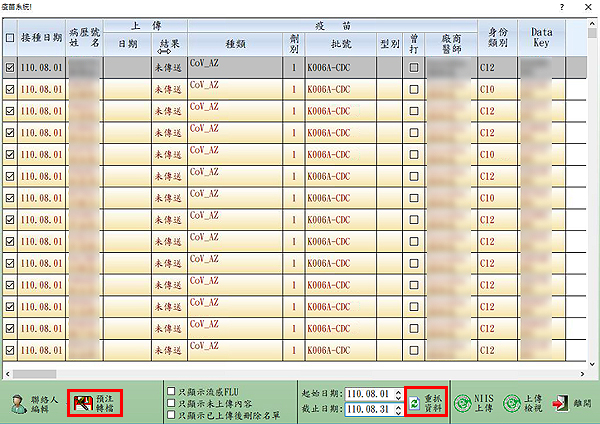This screenshot has height=424, width=600.
Task: Click the 聯絡人編輯 contact edit icon
Action: [x=18, y=403]
